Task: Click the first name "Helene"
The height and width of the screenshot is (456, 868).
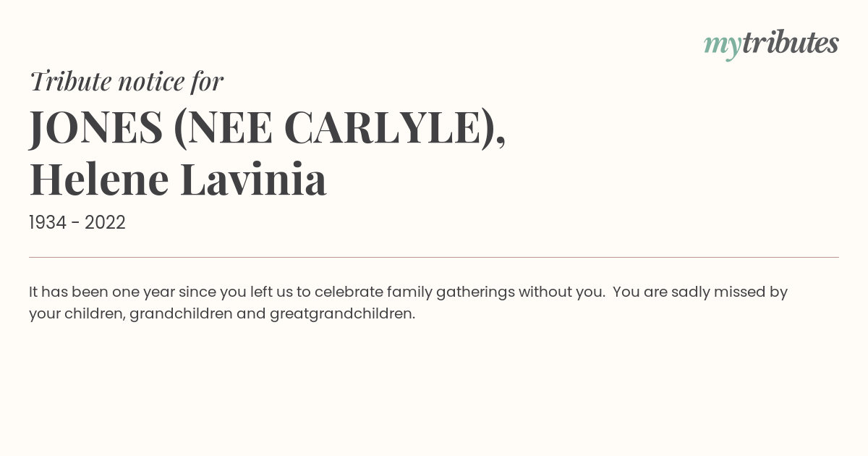Action: tap(99, 179)
